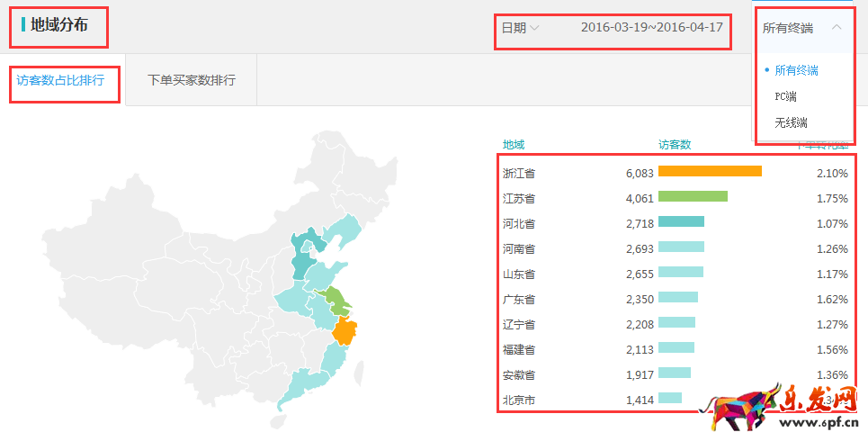
Task: Click the orange bar for 浙江省
Action: coord(710,172)
